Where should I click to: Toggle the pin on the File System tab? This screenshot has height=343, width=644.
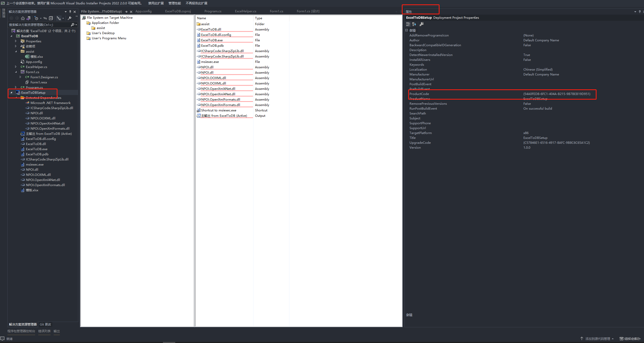point(126,12)
